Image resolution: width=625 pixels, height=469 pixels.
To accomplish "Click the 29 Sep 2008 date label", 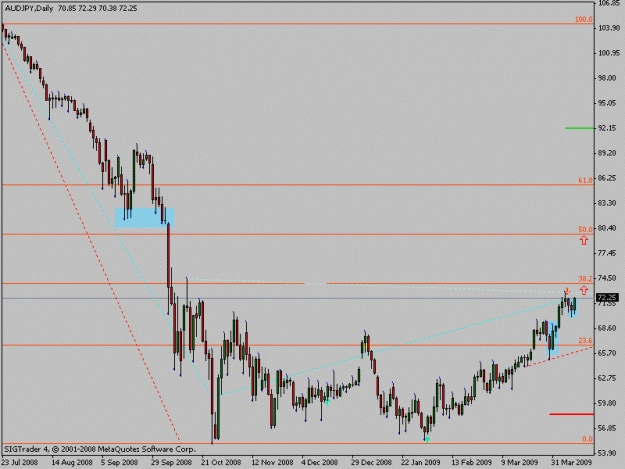I will [x=171, y=463].
